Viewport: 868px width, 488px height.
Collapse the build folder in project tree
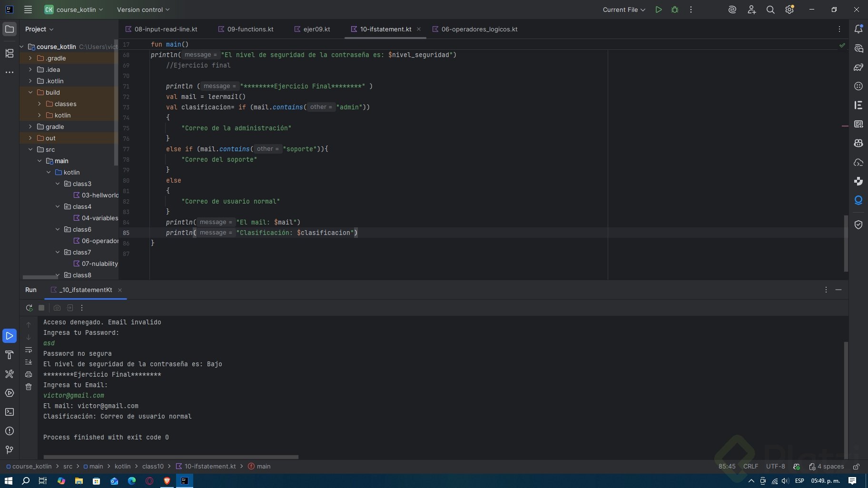30,92
